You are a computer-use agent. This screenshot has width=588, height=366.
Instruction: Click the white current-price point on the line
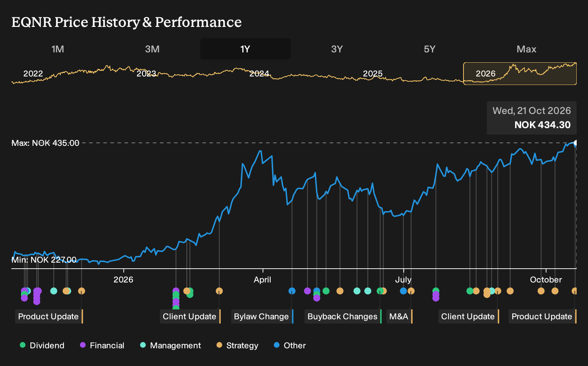click(576, 143)
